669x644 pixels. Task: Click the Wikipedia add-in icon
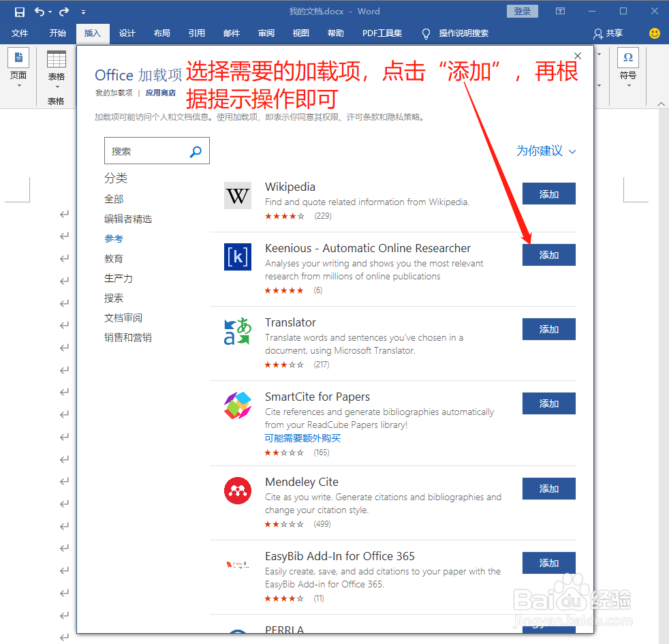237,196
